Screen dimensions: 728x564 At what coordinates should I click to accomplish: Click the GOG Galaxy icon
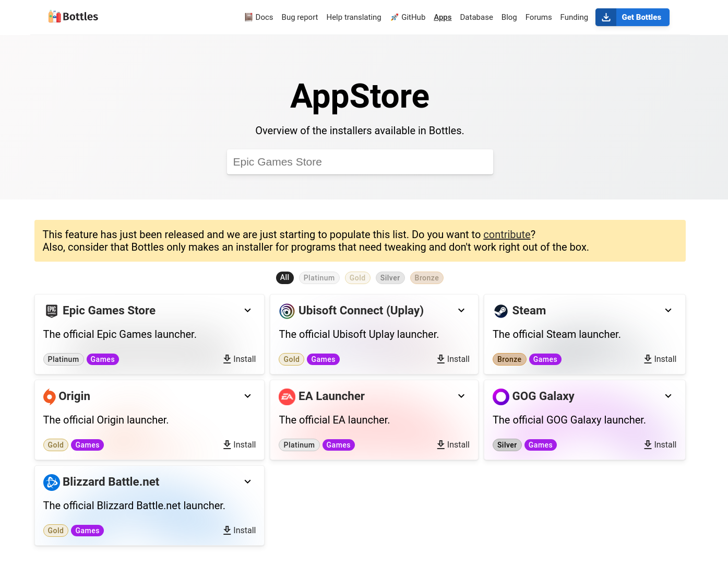click(x=501, y=397)
